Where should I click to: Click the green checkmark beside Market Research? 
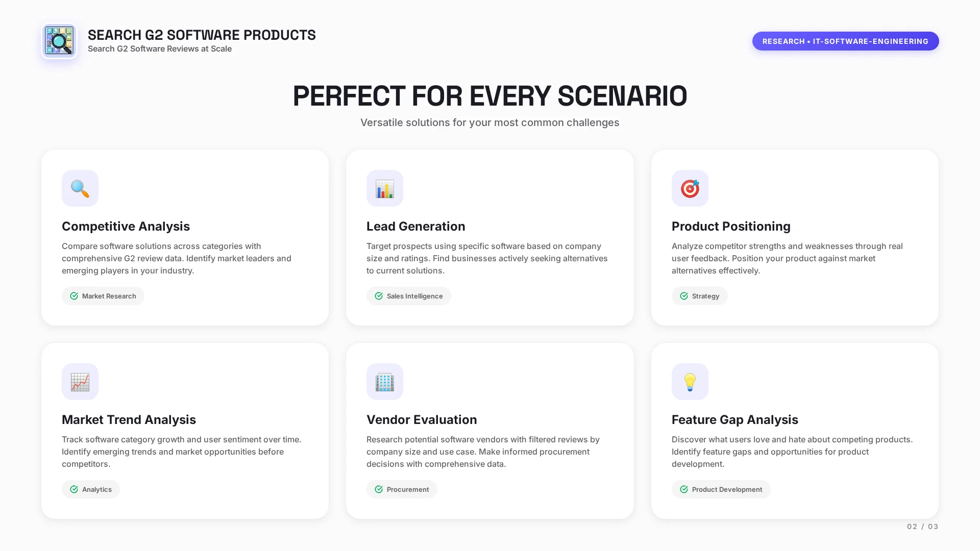(74, 296)
